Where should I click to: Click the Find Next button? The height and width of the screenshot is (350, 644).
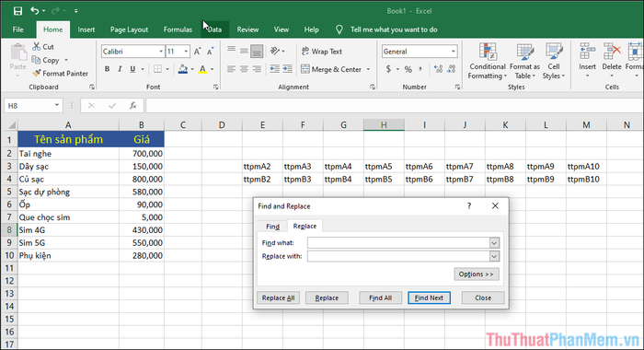429,297
